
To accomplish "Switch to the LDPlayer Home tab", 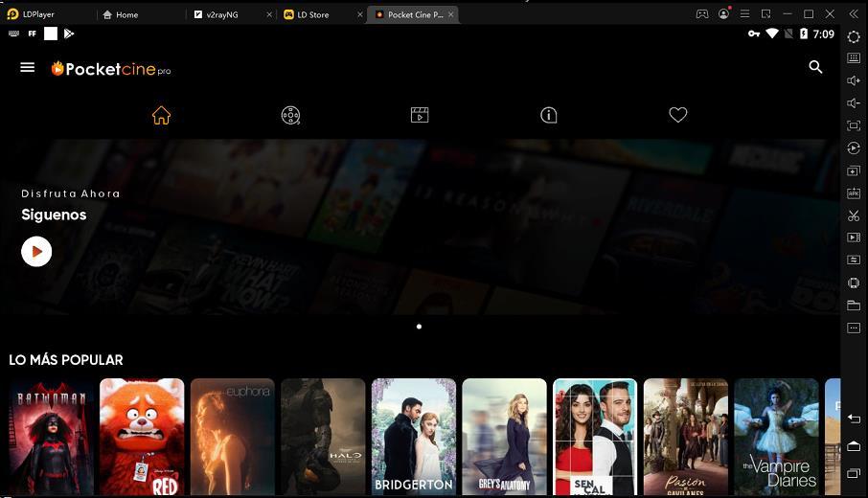I will (x=121, y=15).
